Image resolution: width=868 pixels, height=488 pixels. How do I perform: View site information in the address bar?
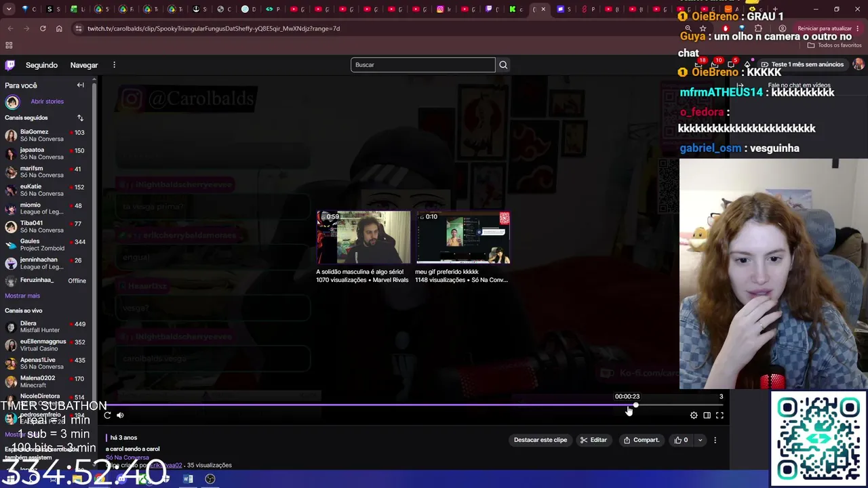click(79, 28)
